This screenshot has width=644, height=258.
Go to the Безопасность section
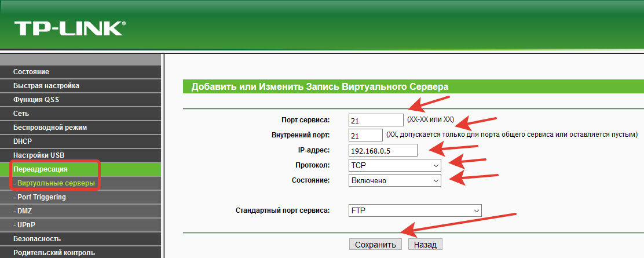[x=37, y=239]
